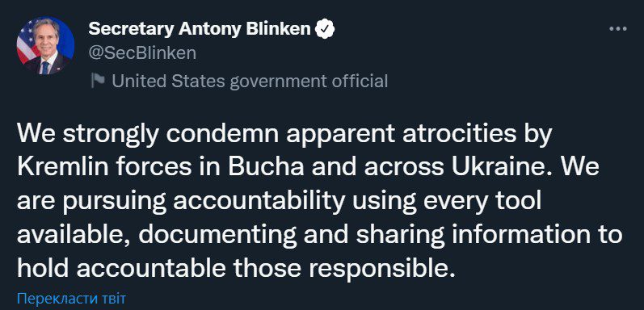Click the United States government official label
The height and width of the screenshot is (310, 644).
coord(250,81)
